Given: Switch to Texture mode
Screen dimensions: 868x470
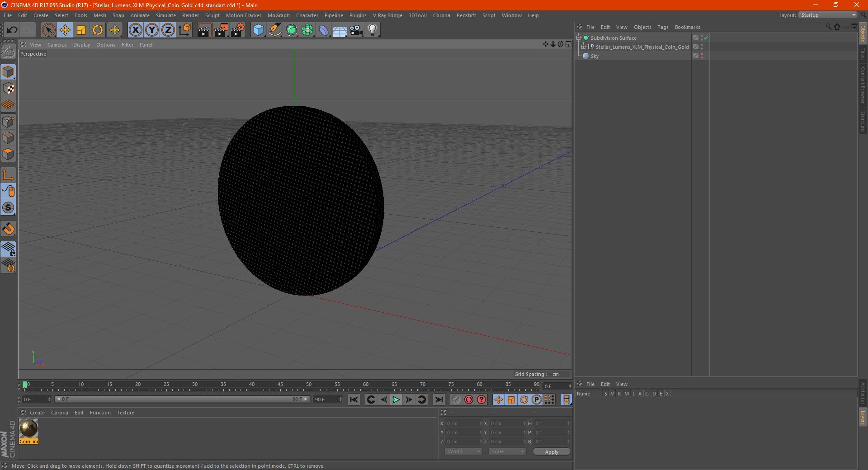Looking at the screenshot, I should pos(8,89).
